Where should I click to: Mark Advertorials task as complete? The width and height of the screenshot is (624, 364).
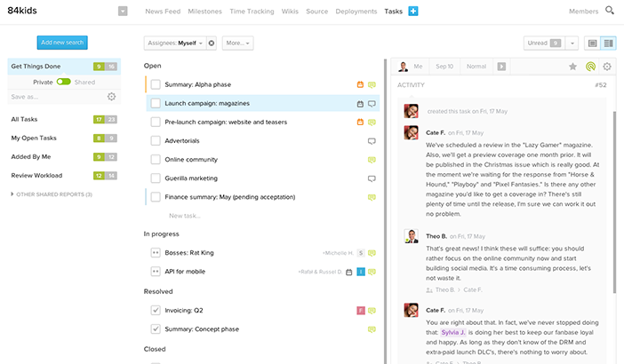[x=156, y=141]
